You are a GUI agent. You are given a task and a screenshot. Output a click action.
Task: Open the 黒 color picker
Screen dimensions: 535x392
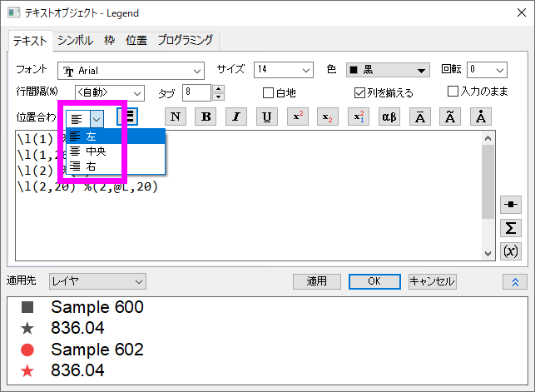388,70
